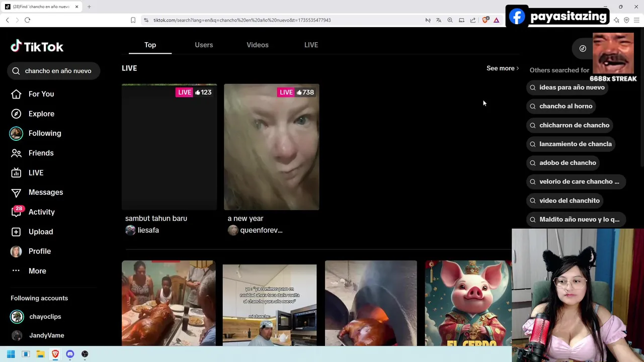The width and height of the screenshot is (644, 362).
Task: Close the TikTok browser tab
Action: point(77,7)
